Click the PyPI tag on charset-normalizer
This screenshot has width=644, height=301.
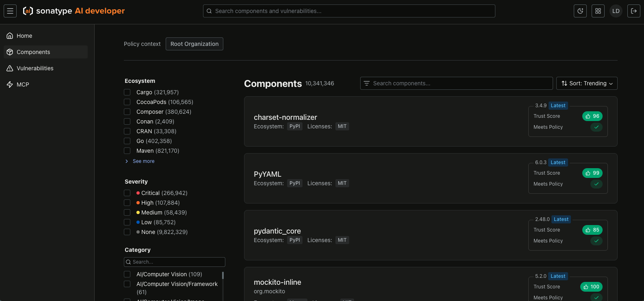coord(295,126)
